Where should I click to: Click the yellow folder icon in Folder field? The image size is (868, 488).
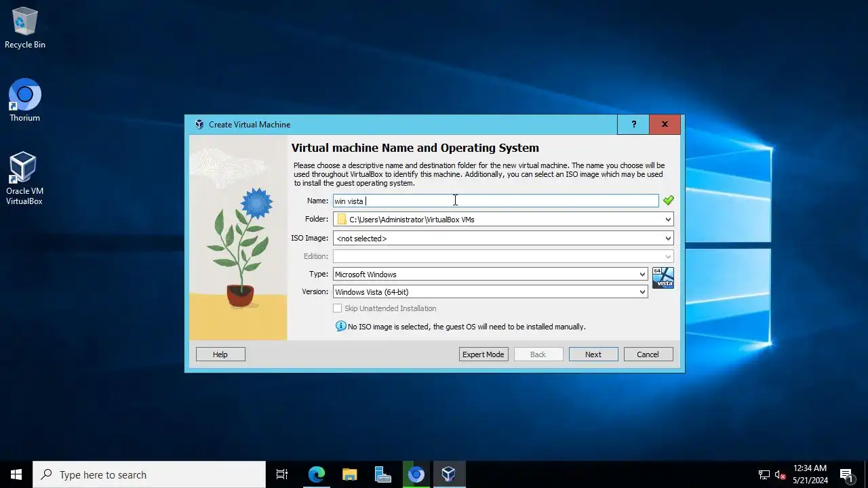[342, 220]
